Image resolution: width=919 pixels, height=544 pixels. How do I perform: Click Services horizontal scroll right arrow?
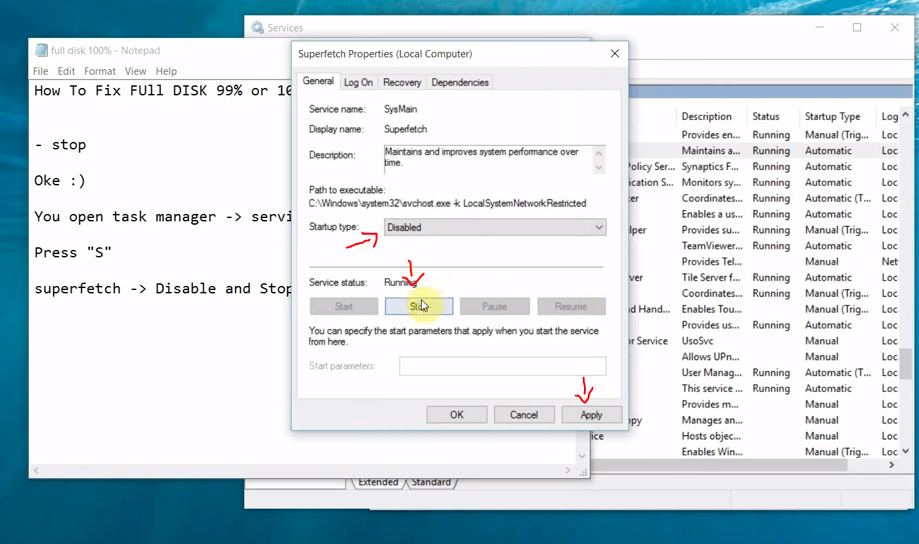(891, 465)
